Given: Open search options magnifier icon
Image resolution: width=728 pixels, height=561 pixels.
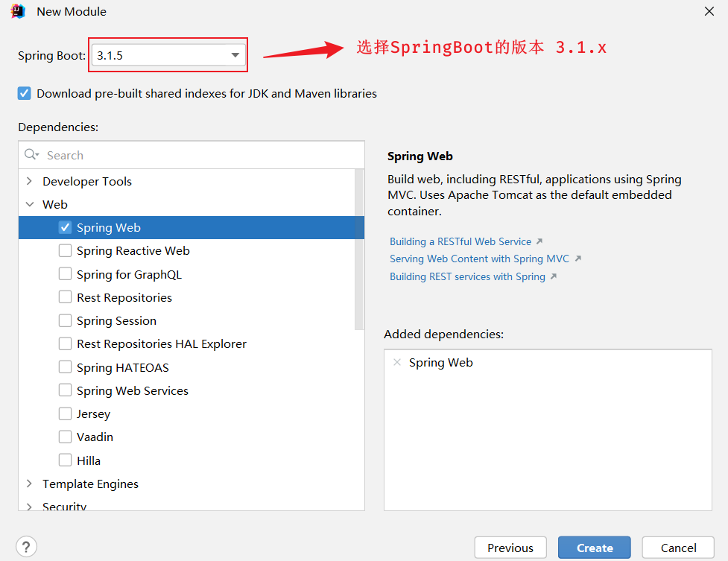Looking at the screenshot, I should [31, 155].
